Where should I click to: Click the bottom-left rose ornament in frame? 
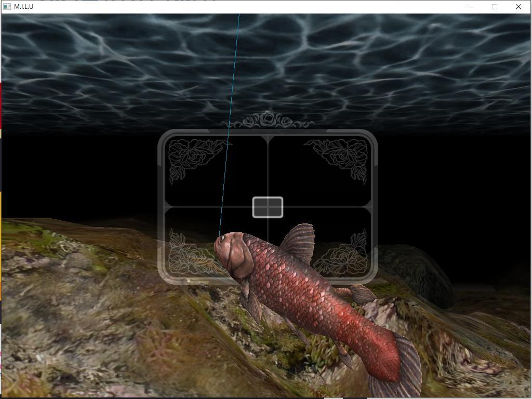click(x=188, y=256)
